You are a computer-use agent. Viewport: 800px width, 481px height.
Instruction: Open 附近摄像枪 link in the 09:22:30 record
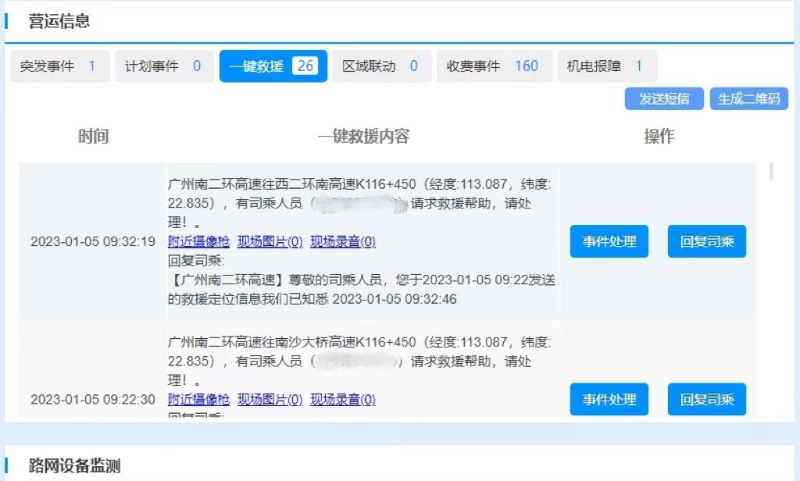198,400
